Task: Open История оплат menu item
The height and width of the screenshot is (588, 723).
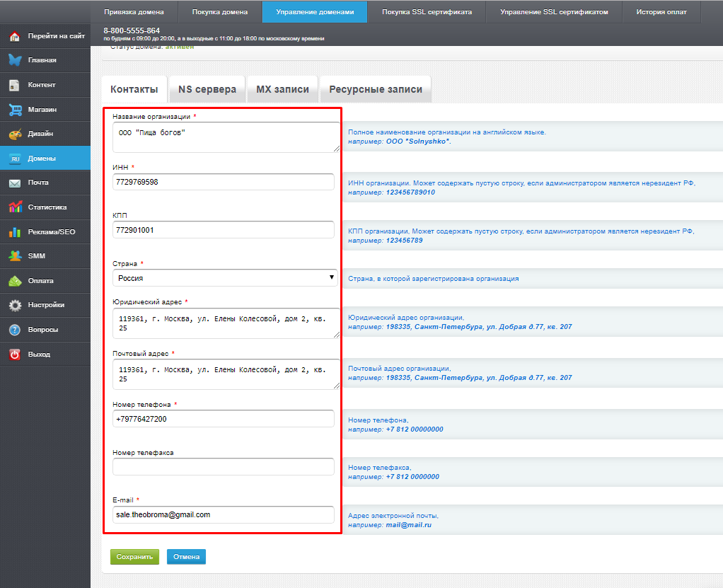Action: coord(661,12)
